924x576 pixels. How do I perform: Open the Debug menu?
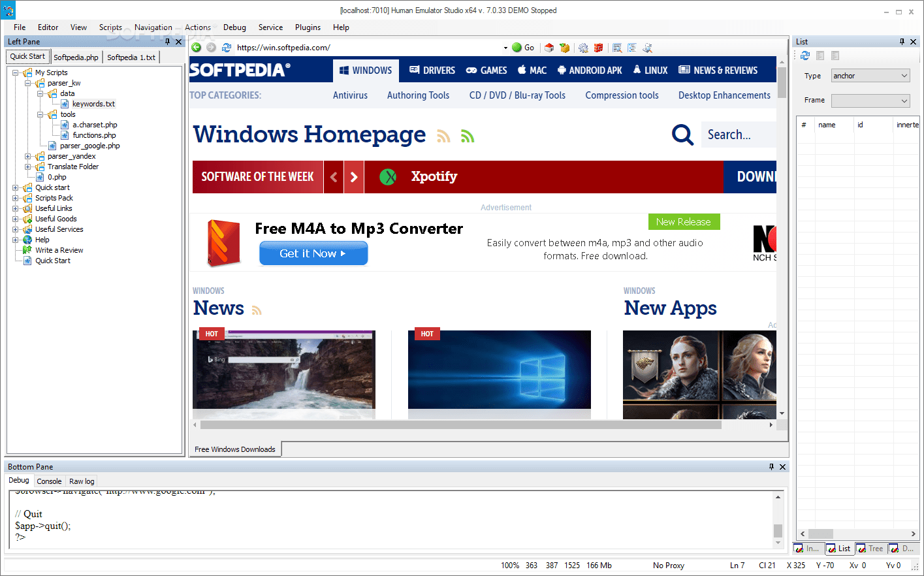234,27
